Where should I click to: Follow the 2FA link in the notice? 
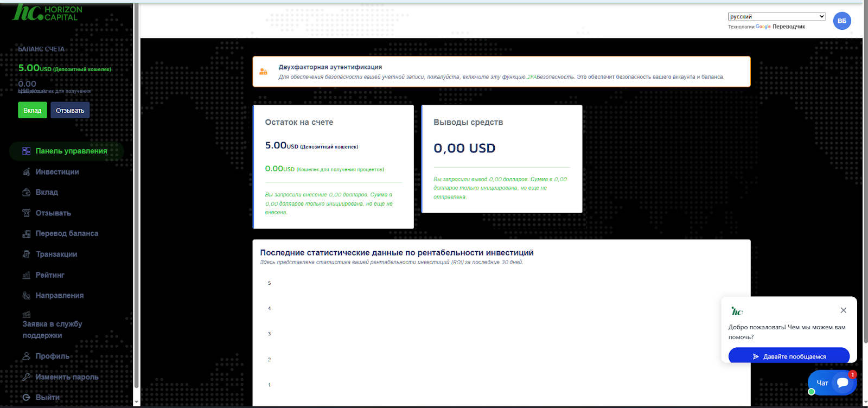click(532, 77)
